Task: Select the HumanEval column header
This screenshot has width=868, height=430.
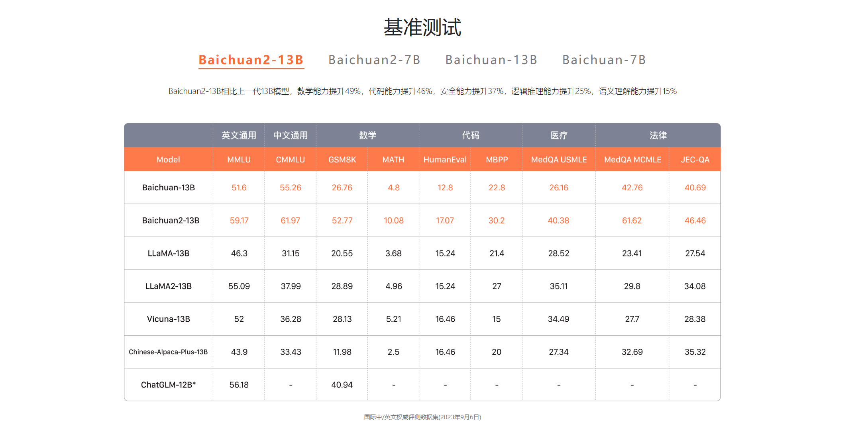Action: tap(445, 160)
